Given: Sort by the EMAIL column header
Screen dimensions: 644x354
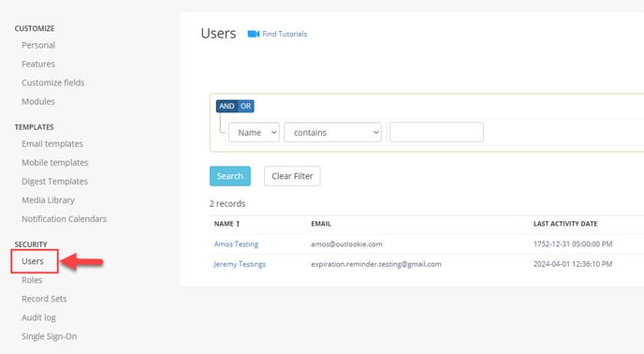Looking at the screenshot, I should 321,224.
